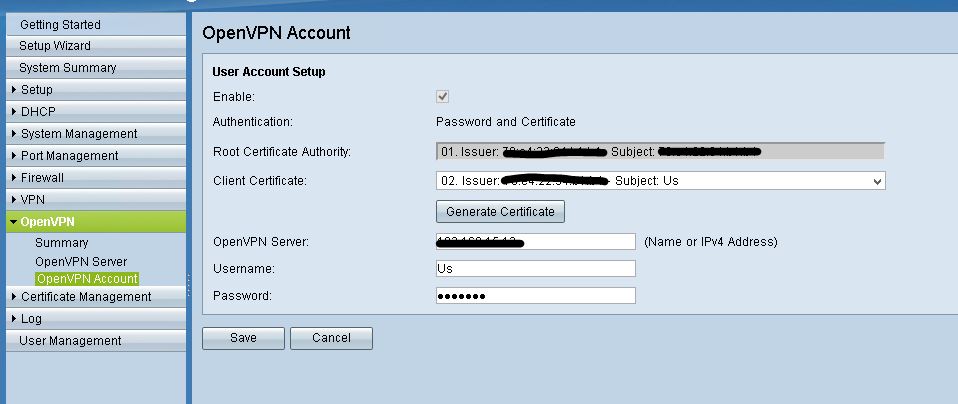Expand the Firewall section
Image resolution: width=958 pixels, height=404 pixels.
point(96,178)
